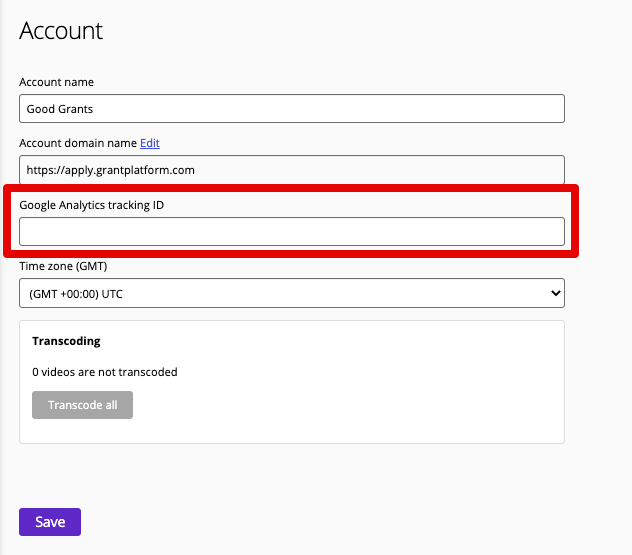Click the Time zone (GMT) label
The height and width of the screenshot is (555, 632).
point(63,266)
